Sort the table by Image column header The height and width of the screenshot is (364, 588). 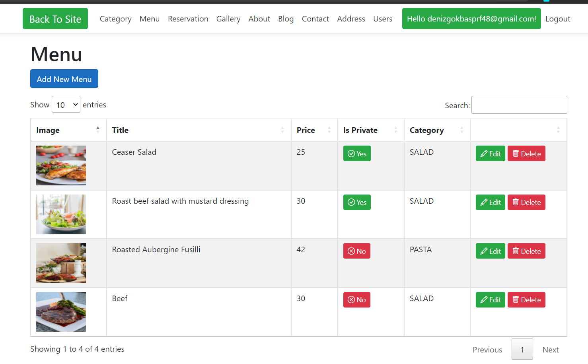coord(48,130)
